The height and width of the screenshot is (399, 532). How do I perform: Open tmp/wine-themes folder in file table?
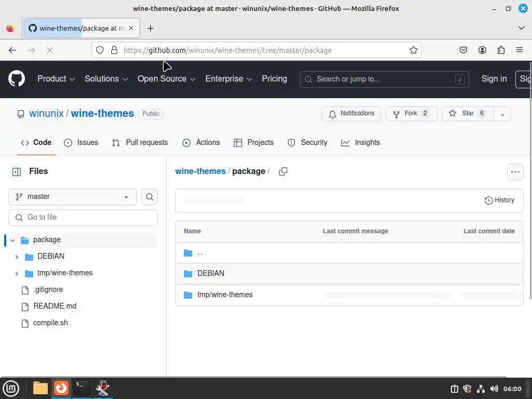225,295
